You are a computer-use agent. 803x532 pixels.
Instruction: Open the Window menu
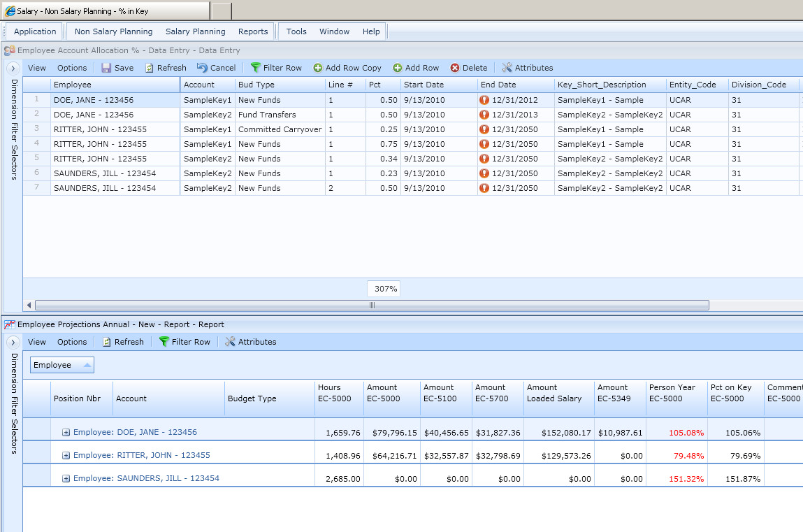335,31
